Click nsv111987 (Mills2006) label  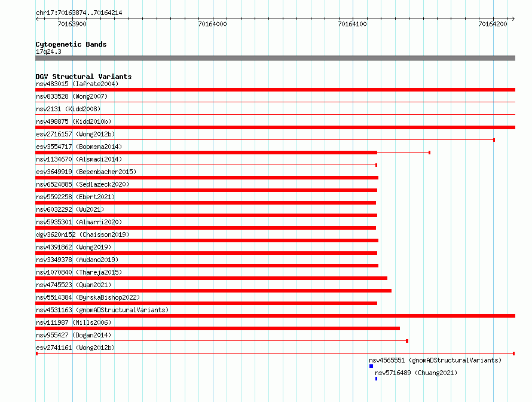(74, 322)
